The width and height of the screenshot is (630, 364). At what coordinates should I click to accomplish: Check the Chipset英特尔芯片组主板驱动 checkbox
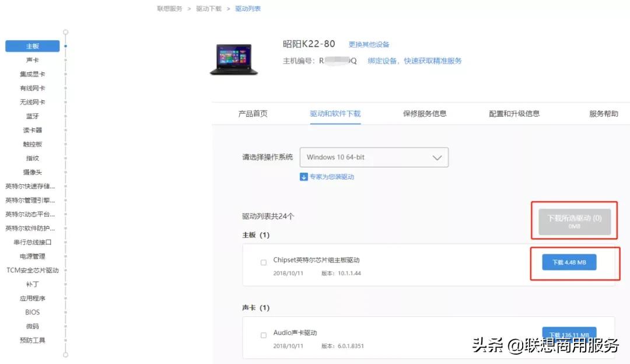(264, 262)
